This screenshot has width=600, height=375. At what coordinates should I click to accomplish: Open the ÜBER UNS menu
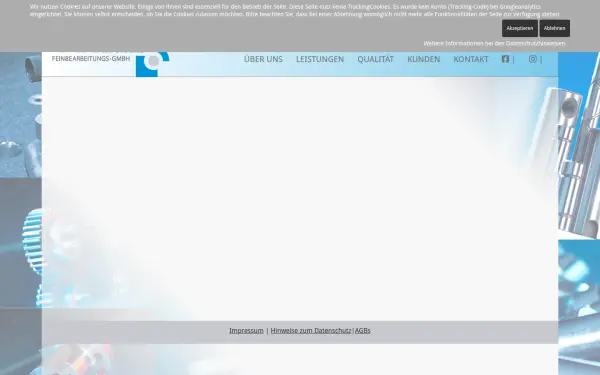[263, 59]
